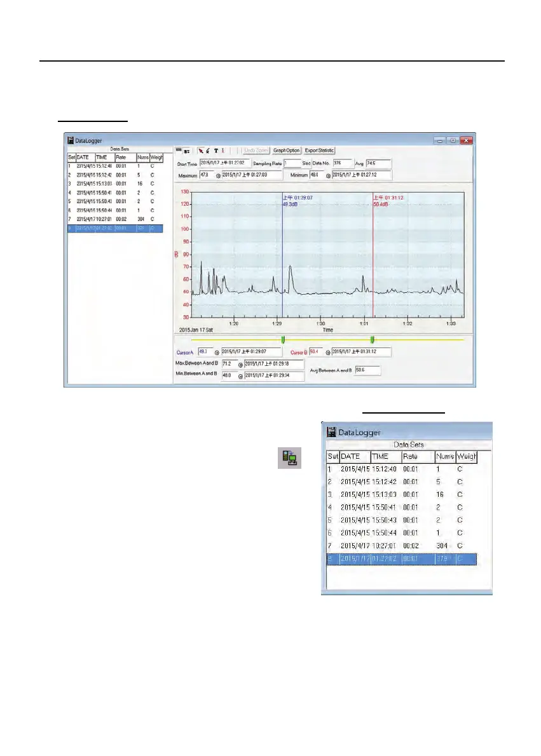Click TIME column header in enlarged panel
Viewport: 541px width, 756px height.
point(386,457)
